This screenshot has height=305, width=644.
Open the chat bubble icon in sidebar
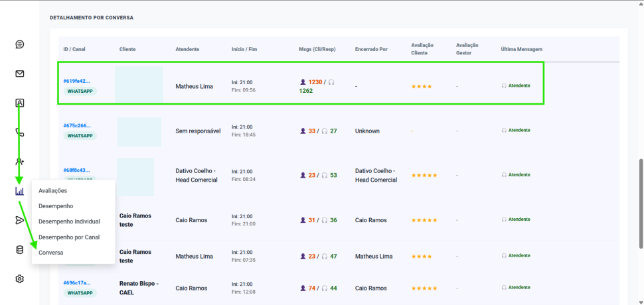click(x=20, y=44)
